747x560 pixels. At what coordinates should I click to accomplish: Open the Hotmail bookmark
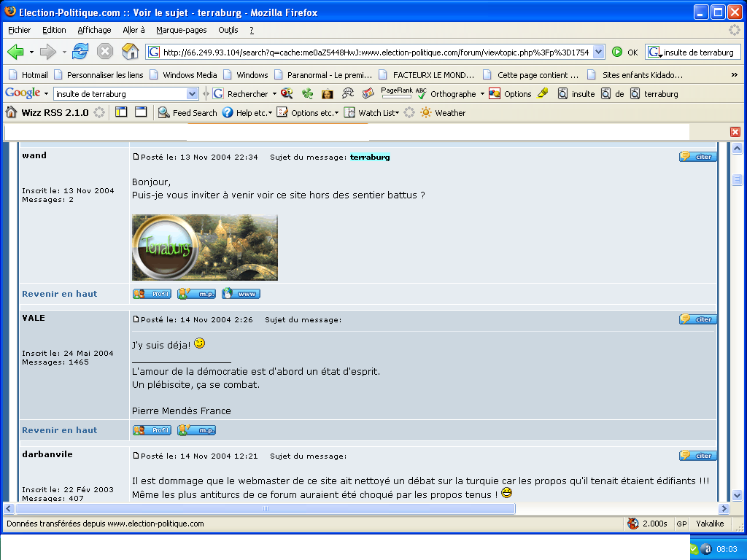click(28, 75)
